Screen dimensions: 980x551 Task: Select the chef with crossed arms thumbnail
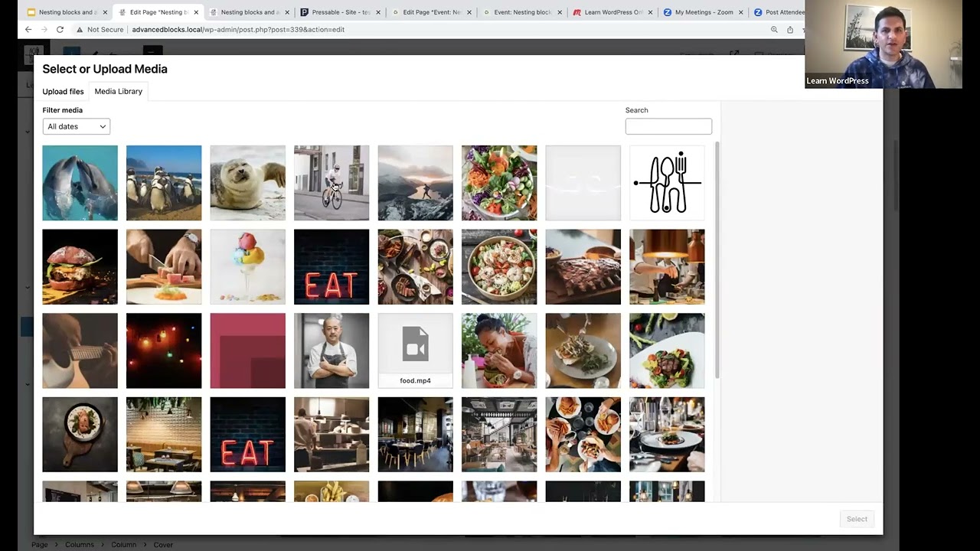point(332,350)
